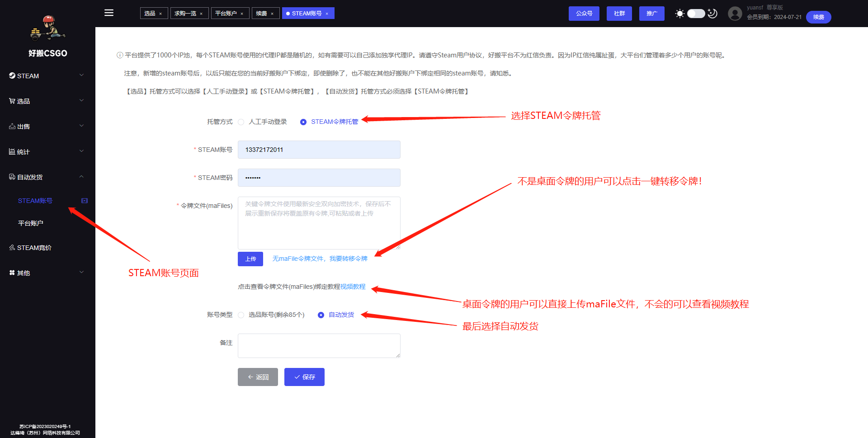Click the 令牌文件(maFiles) text area
This screenshot has height=438, width=868.
point(319,223)
